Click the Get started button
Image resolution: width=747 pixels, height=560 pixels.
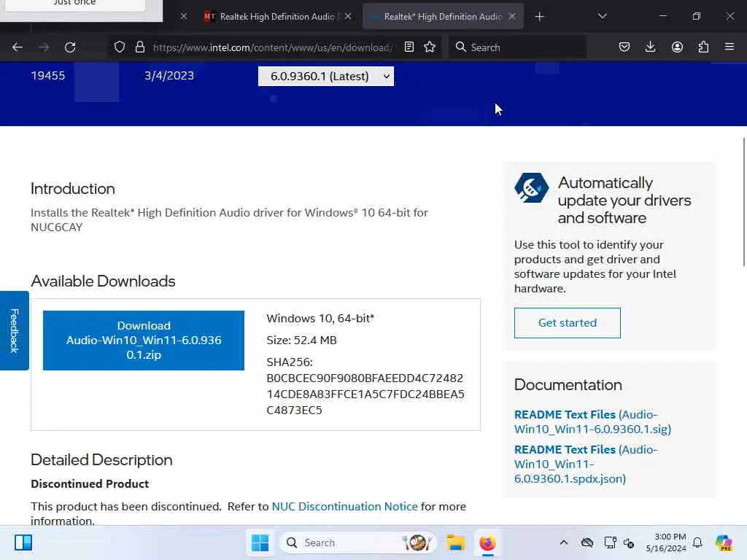[567, 323]
